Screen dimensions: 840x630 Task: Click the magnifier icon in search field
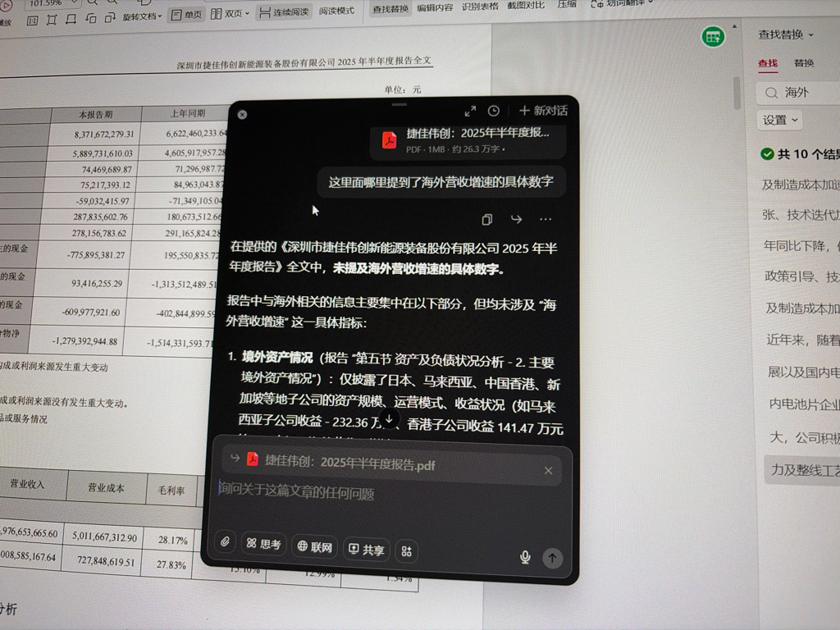coord(771,94)
